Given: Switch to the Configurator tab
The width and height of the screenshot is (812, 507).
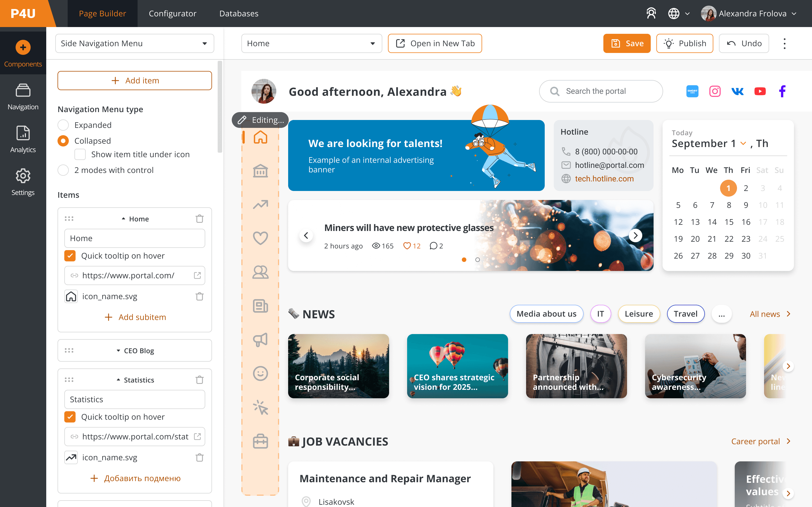Looking at the screenshot, I should tap(173, 14).
